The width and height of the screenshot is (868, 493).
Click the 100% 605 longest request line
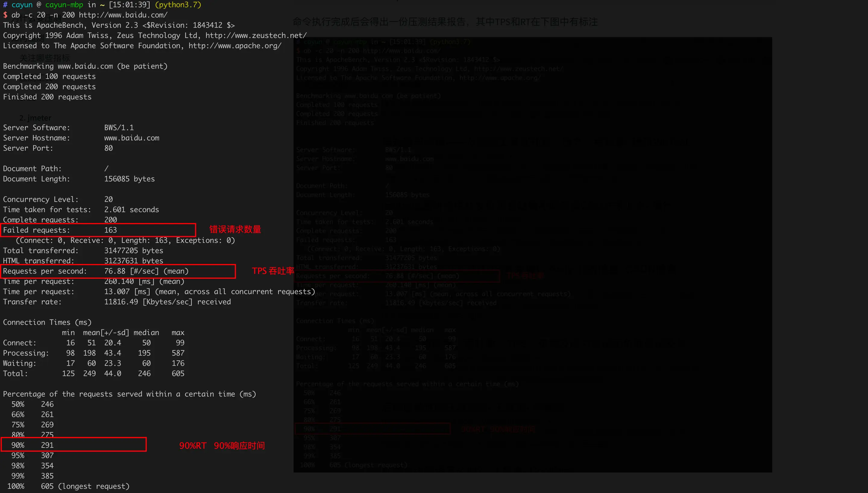[x=68, y=486]
